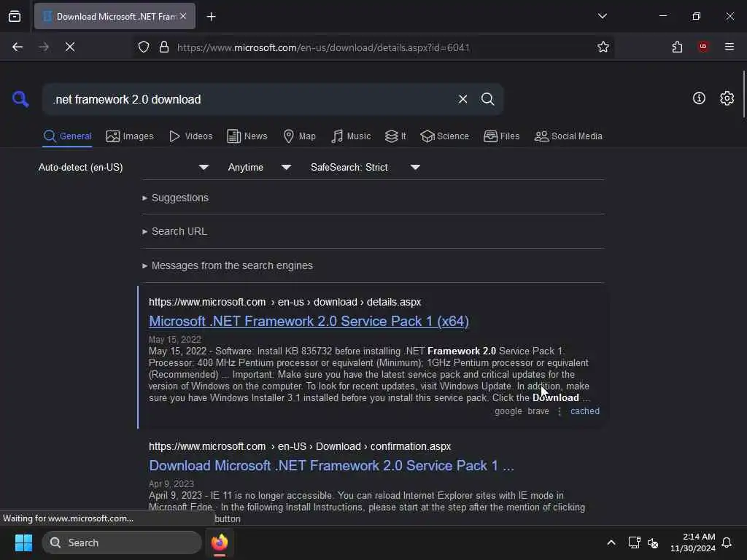Image resolution: width=747 pixels, height=560 pixels.
Task: Expand Messages from the search engines
Action: click(x=228, y=265)
